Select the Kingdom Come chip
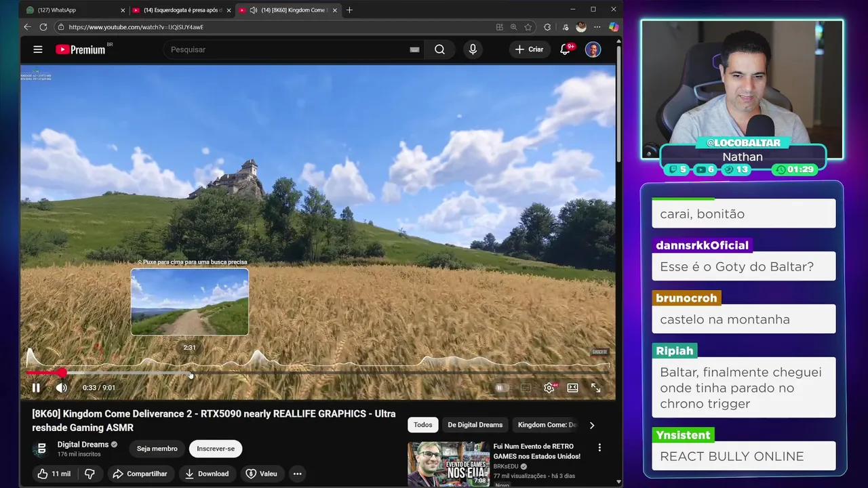This screenshot has width=868, height=488. pos(547,425)
